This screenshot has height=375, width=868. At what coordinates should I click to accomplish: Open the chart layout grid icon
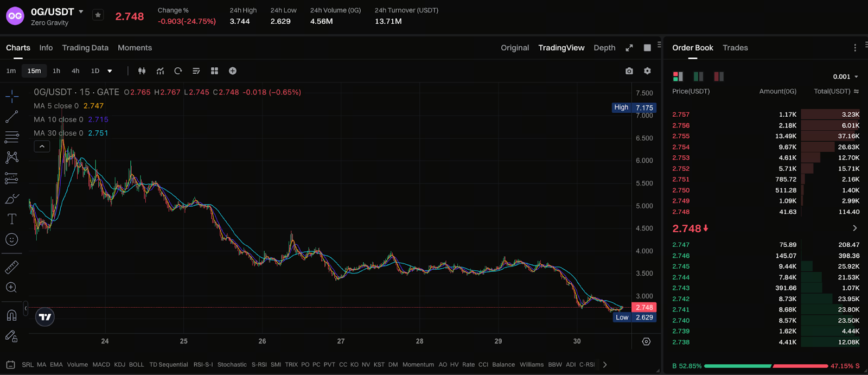215,71
